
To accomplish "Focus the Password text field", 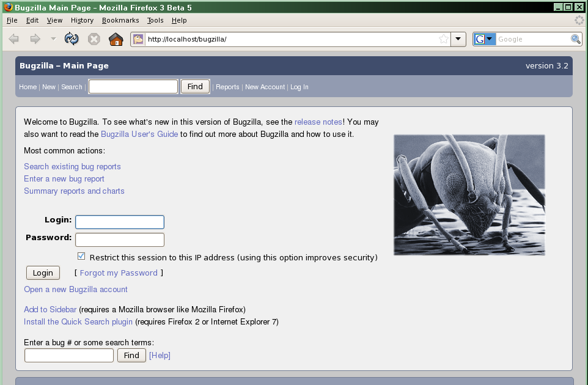I will click(120, 240).
